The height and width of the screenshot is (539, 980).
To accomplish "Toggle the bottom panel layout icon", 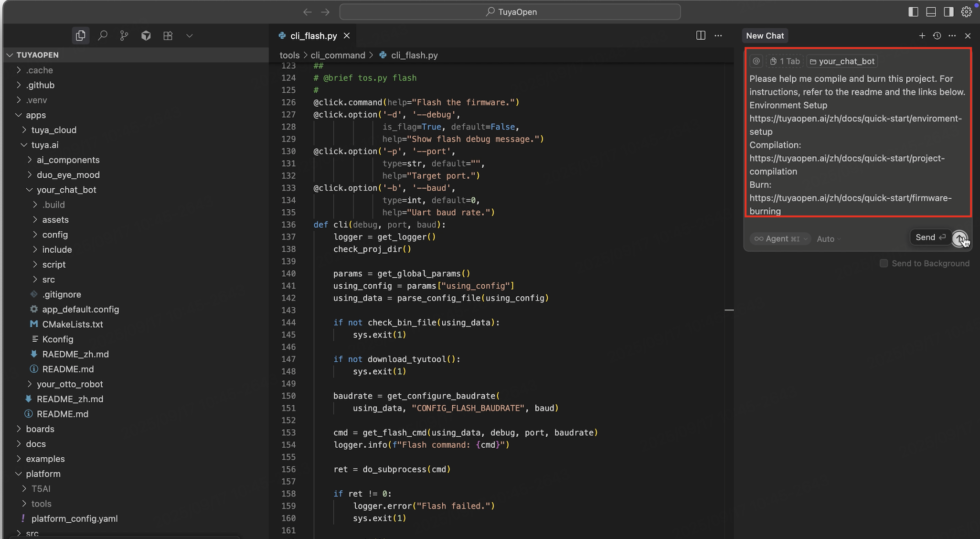I will (x=931, y=12).
